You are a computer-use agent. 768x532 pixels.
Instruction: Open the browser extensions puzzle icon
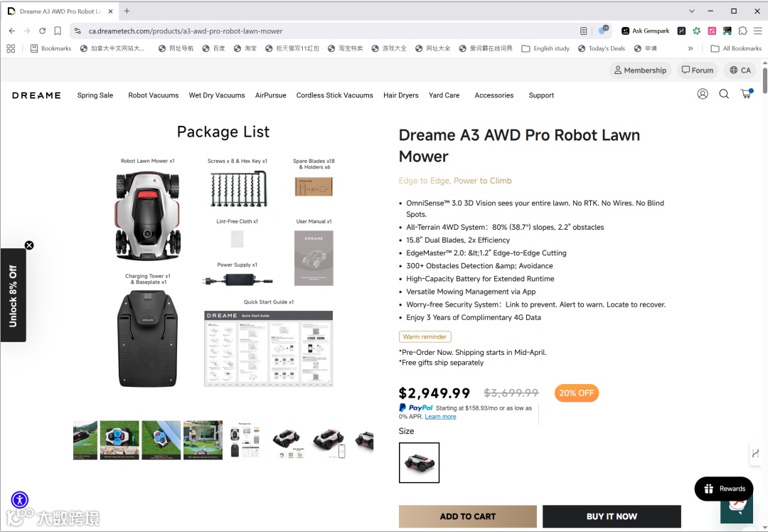[x=742, y=31]
